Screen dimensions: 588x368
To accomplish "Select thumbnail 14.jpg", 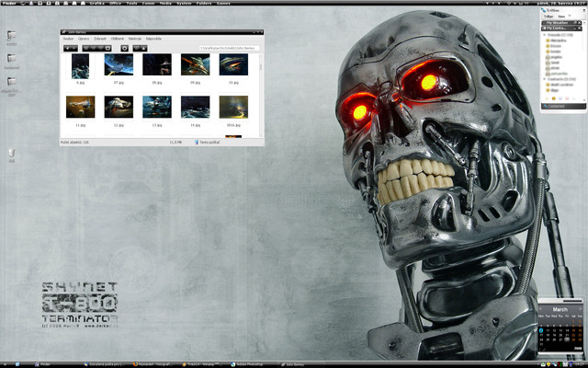I will [195, 107].
